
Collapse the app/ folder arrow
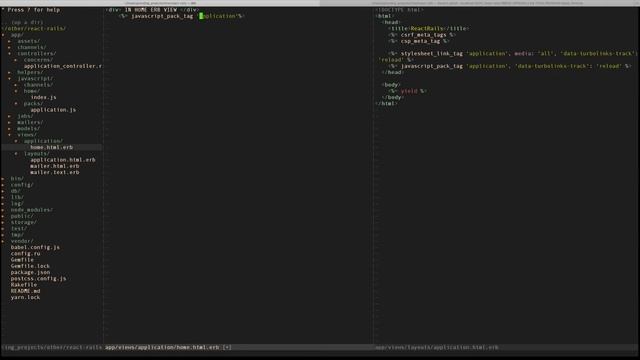click(3, 35)
